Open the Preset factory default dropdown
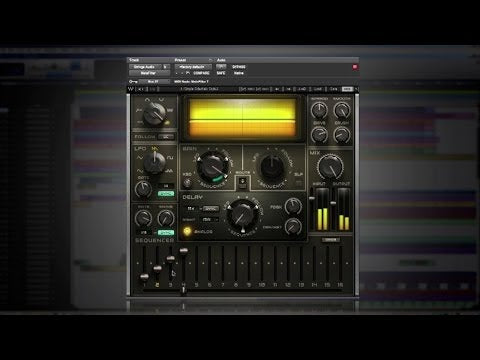The width and height of the screenshot is (480, 360). click(193, 67)
